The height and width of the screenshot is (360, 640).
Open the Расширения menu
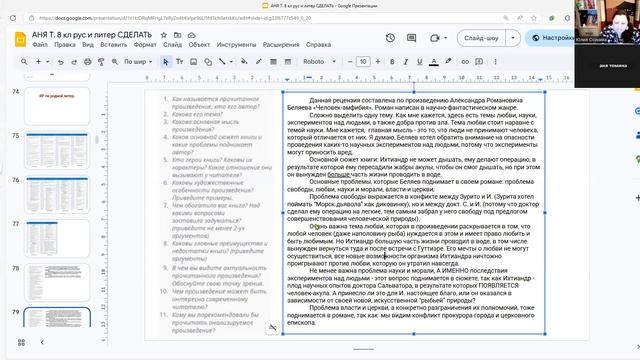281,44
